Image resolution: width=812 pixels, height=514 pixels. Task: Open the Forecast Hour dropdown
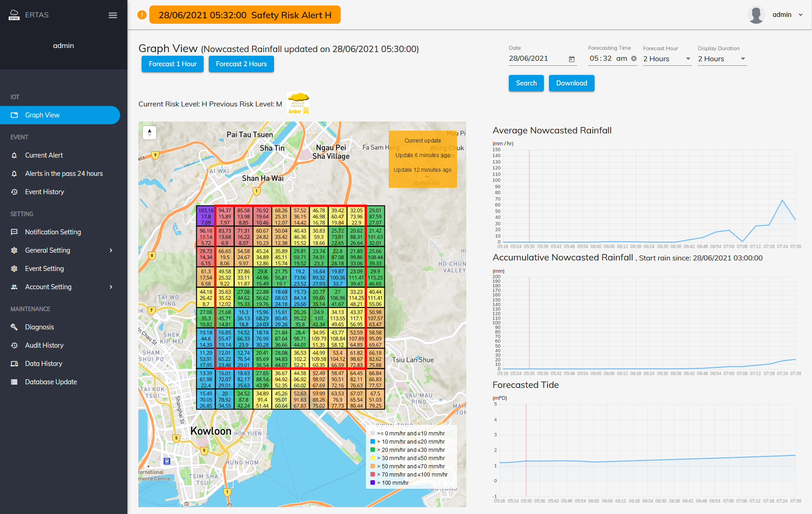click(x=667, y=59)
